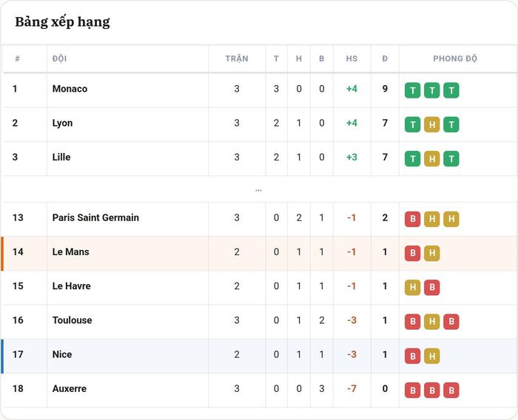Click Nice's red B form badge

pyautogui.click(x=412, y=356)
